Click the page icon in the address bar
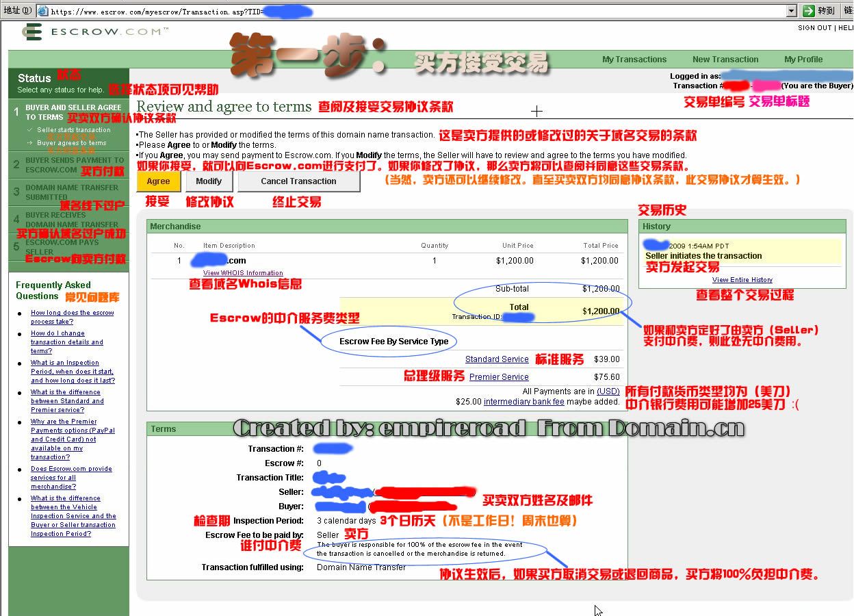Screen dimensions: 854x616 pos(42,11)
